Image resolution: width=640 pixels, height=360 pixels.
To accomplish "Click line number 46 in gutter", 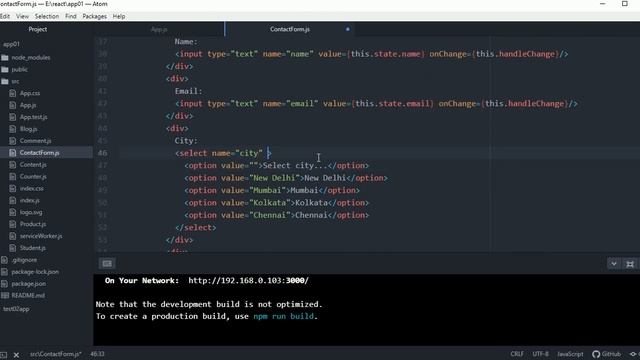I will (x=102, y=153).
